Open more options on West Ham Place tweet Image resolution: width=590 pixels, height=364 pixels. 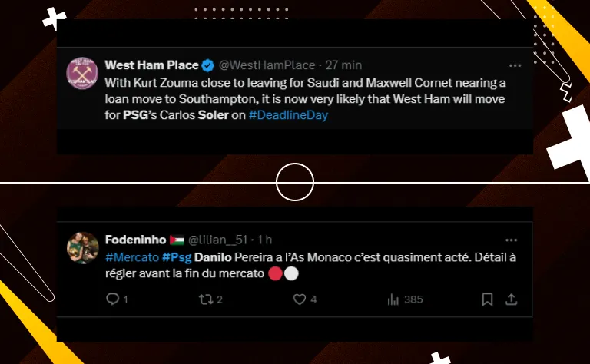pos(515,65)
